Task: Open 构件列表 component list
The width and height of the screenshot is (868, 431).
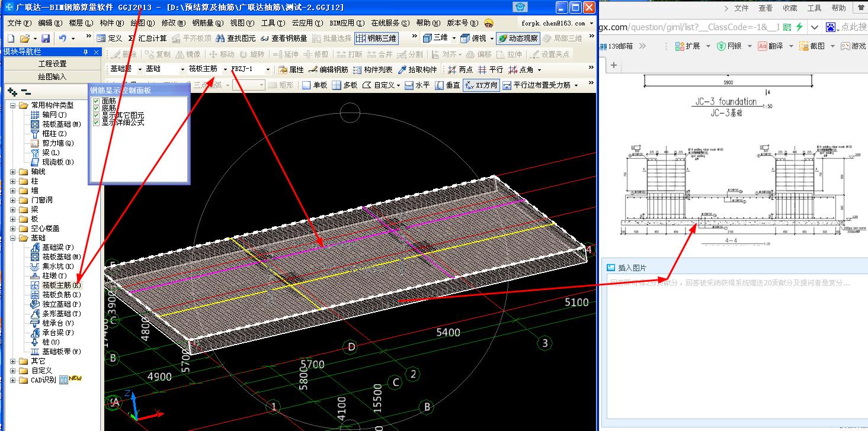Action: [x=373, y=69]
